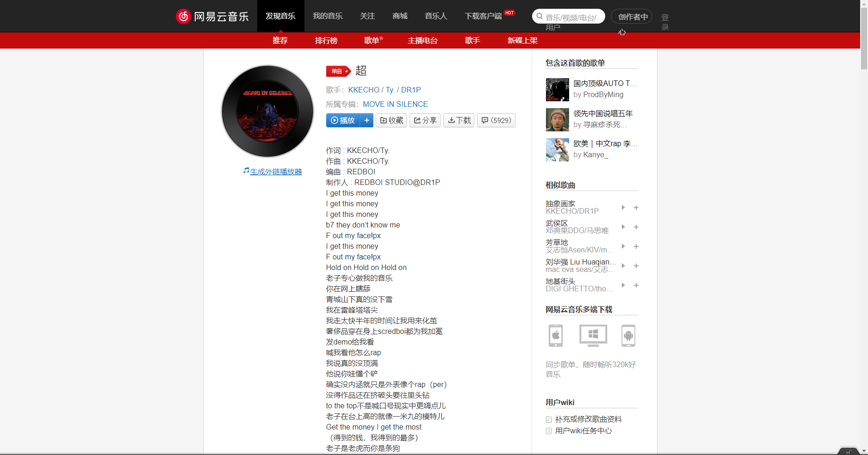This screenshot has height=455, width=868.
Task: Open the 我的音乐 menu
Action: coord(327,16)
